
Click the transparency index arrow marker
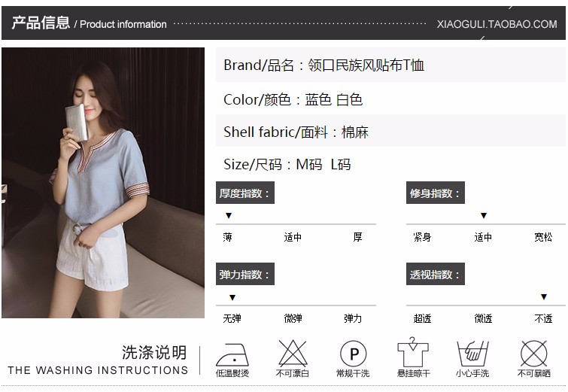click(544, 296)
